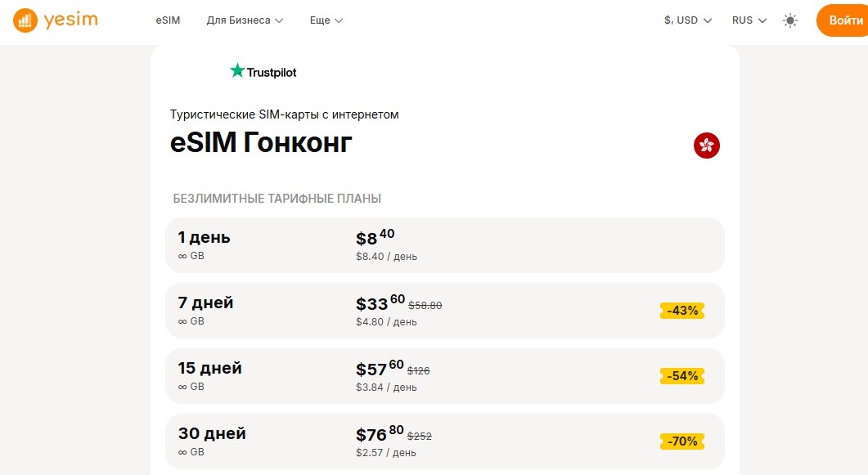Click the -70% discount badge
Image resolution: width=868 pixels, height=475 pixels.
(x=681, y=441)
